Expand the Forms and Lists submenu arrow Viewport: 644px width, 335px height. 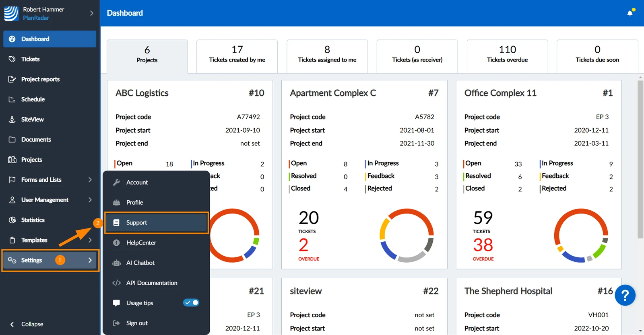tap(90, 180)
